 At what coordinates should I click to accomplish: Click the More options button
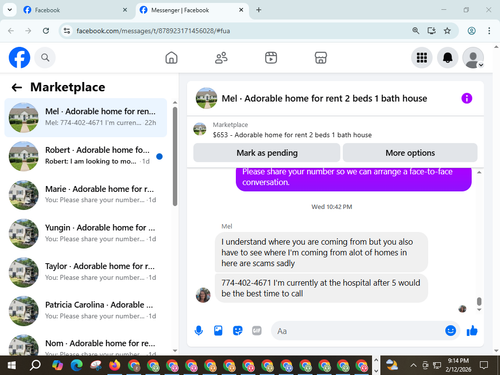[x=410, y=153]
